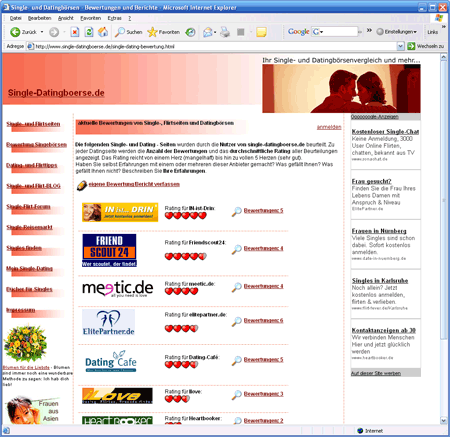Open the Ansicht menu
The height and width of the screenshot is (437, 450).
coord(65,18)
